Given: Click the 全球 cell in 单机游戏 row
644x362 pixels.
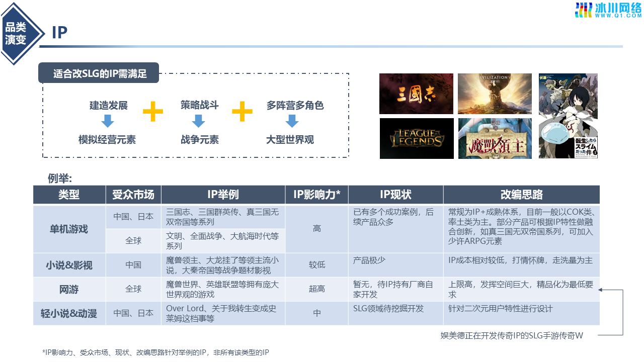Looking at the screenshot, I should [x=133, y=241].
